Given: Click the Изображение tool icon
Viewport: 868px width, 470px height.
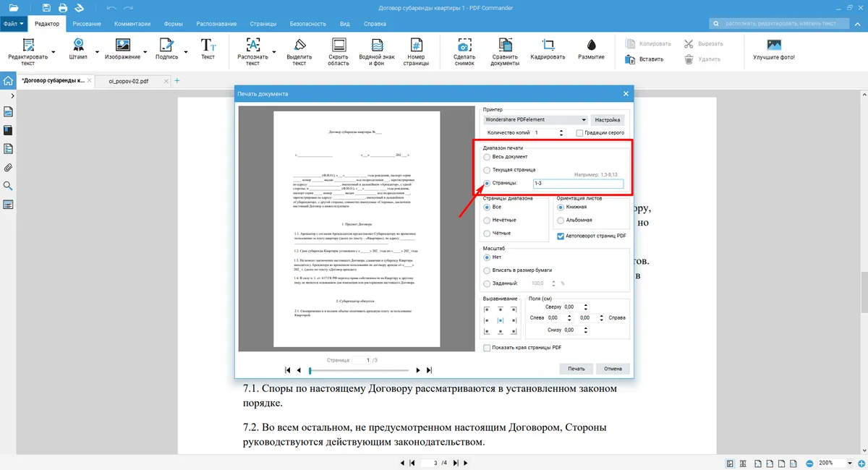Looking at the screenshot, I should coord(122,45).
